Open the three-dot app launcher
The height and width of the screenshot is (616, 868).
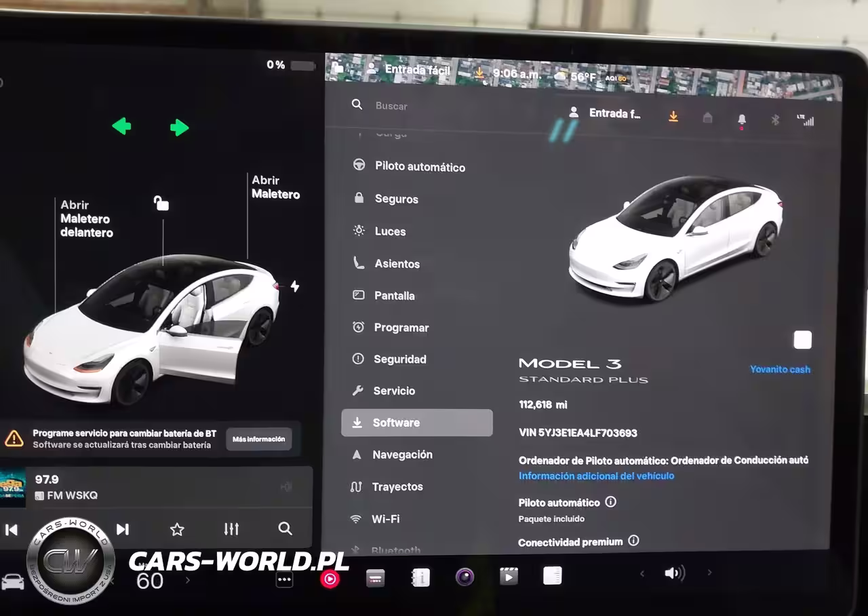tap(284, 579)
